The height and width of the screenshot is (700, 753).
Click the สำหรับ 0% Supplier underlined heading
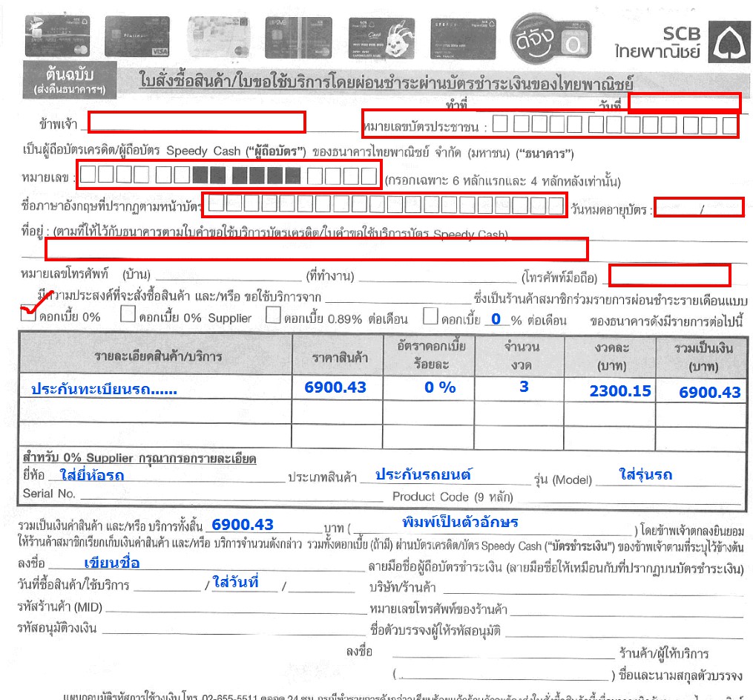tap(139, 458)
